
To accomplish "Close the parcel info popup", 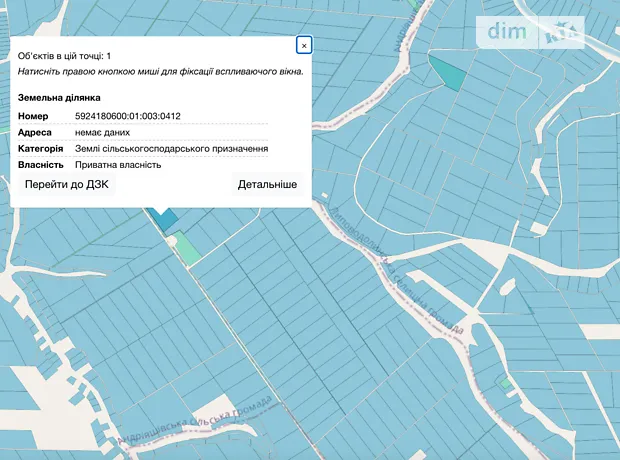I will [x=304, y=45].
